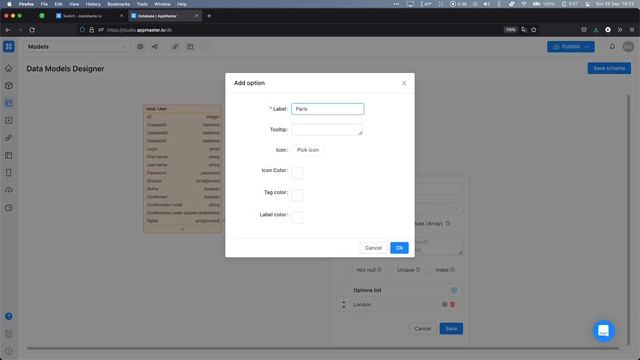Open the Apple menu in the menu bar
This screenshot has height=360, width=640.
[9, 4]
